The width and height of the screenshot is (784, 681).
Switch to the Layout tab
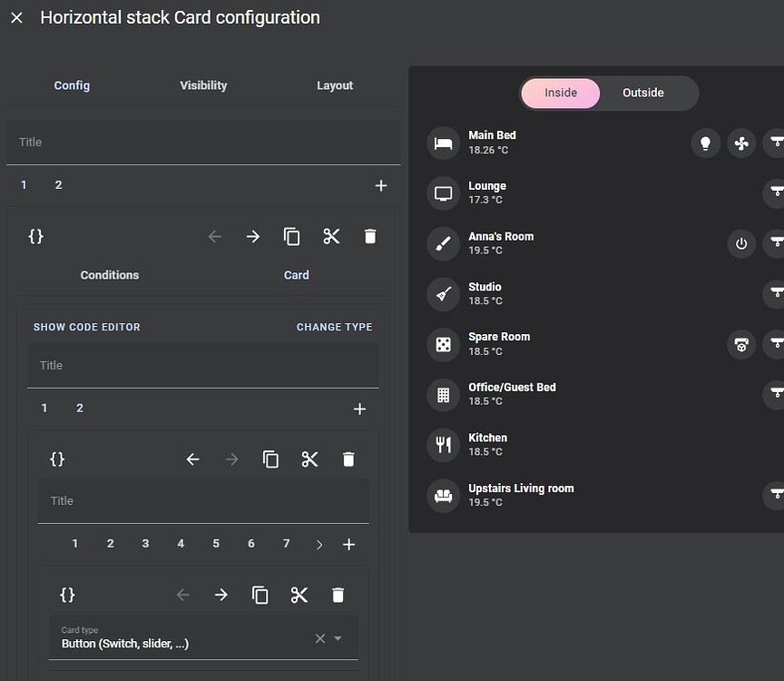click(335, 85)
